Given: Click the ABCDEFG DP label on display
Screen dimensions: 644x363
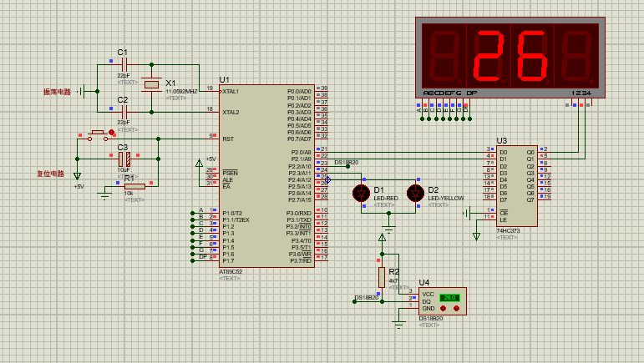Looking at the screenshot, I should point(449,93).
